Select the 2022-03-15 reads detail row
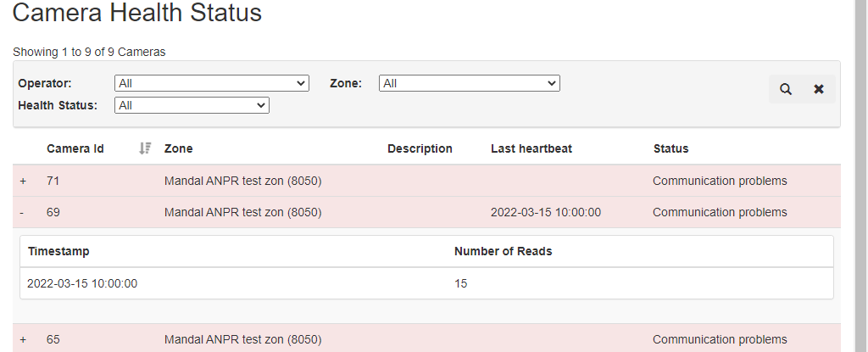The image size is (868, 352). pos(426,284)
